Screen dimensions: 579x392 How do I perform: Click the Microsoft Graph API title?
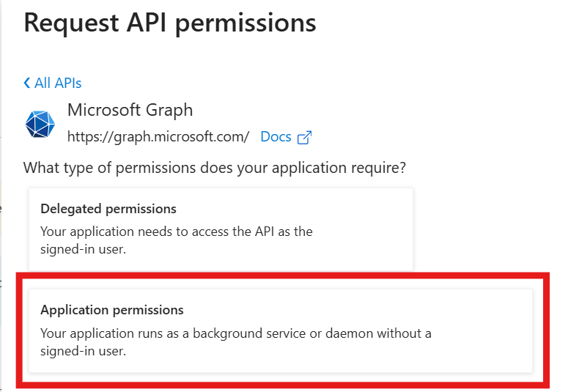pos(130,111)
